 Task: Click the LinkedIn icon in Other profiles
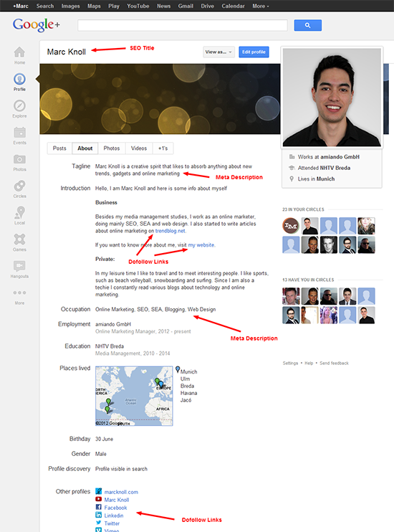click(98, 515)
